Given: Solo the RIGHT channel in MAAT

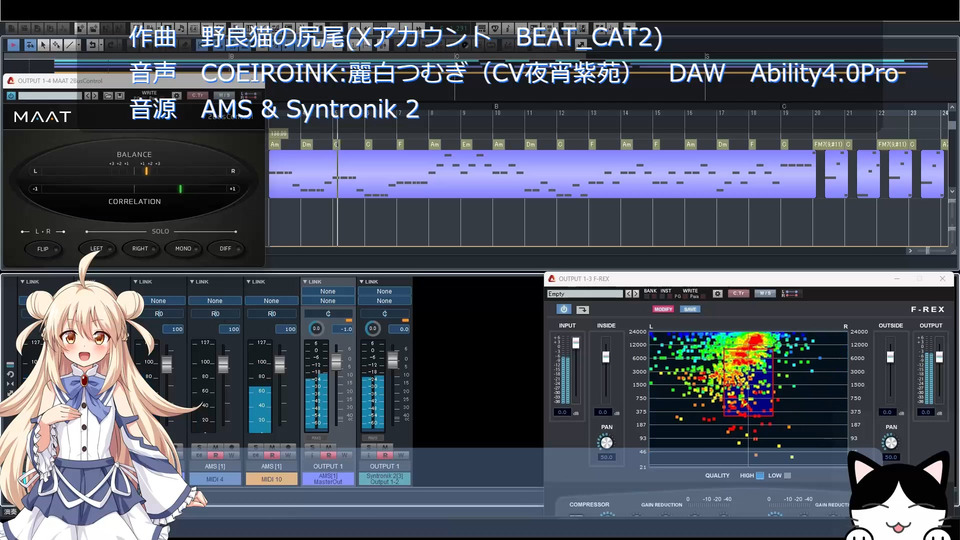Looking at the screenshot, I should pos(140,249).
